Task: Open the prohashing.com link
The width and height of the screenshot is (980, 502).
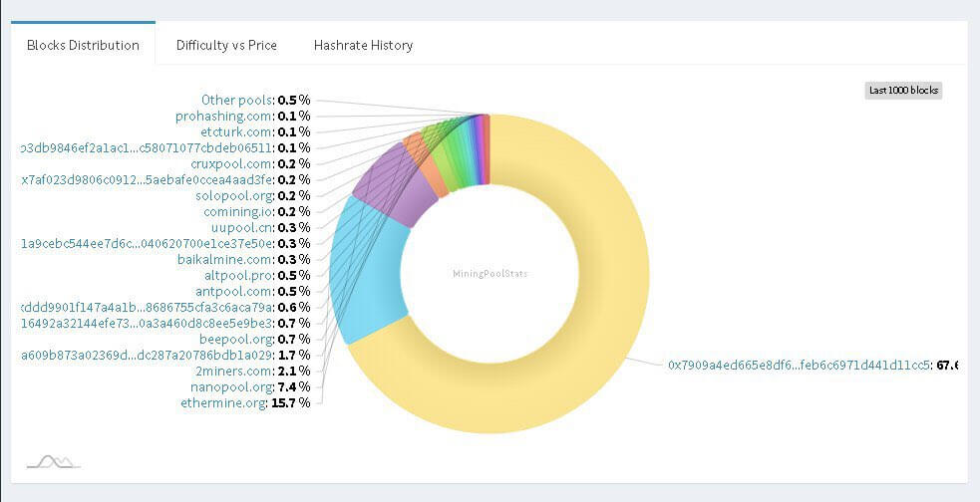Action: [x=224, y=116]
